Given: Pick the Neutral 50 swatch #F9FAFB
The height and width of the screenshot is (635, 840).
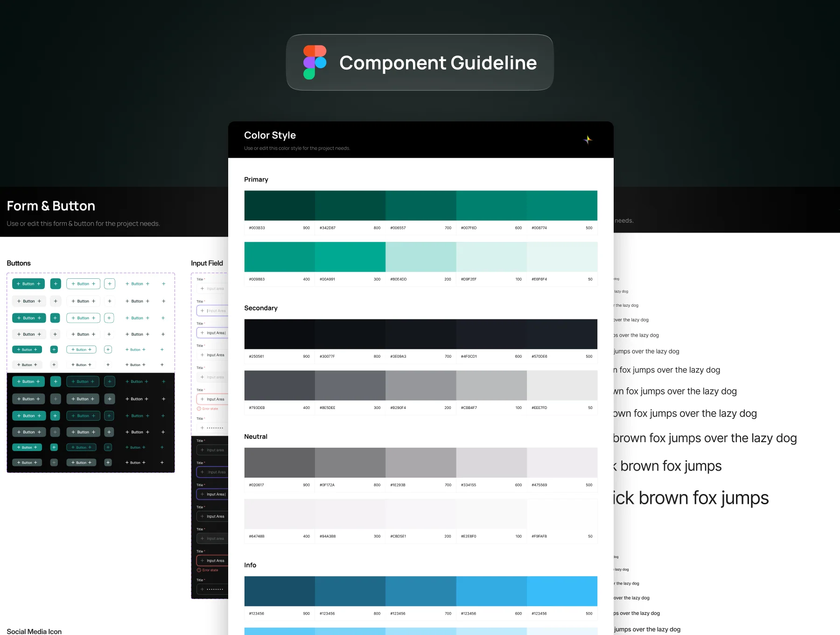Looking at the screenshot, I should (562, 514).
